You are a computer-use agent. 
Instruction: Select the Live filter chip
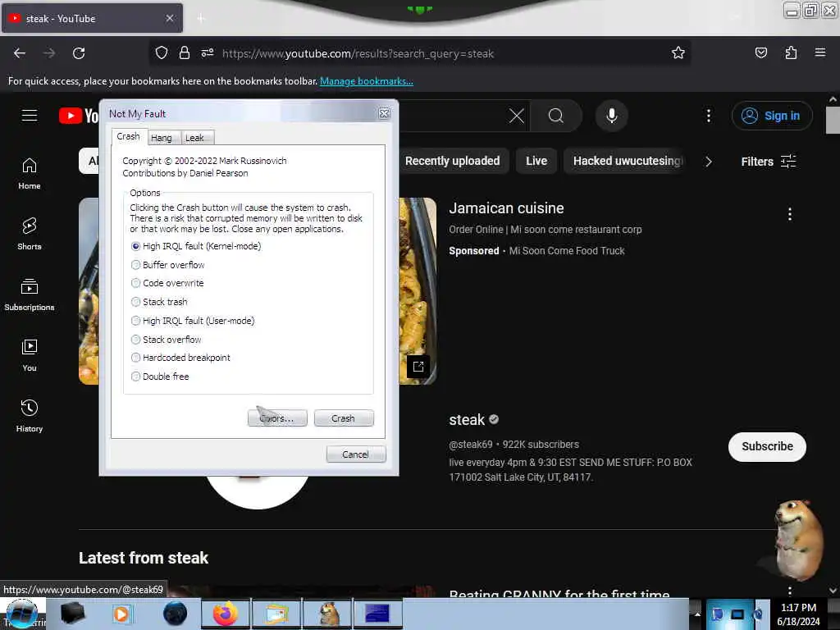536,162
